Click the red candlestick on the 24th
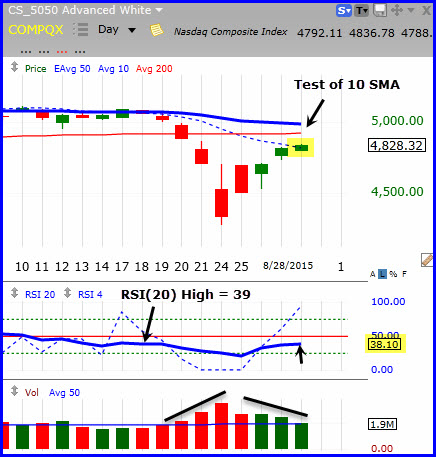 click(x=221, y=203)
